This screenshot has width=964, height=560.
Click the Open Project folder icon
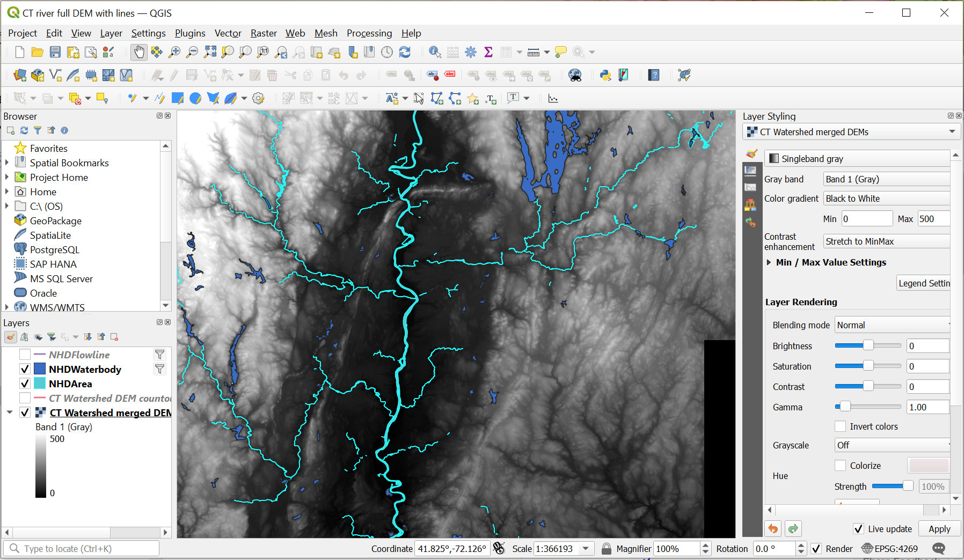pos(37,52)
